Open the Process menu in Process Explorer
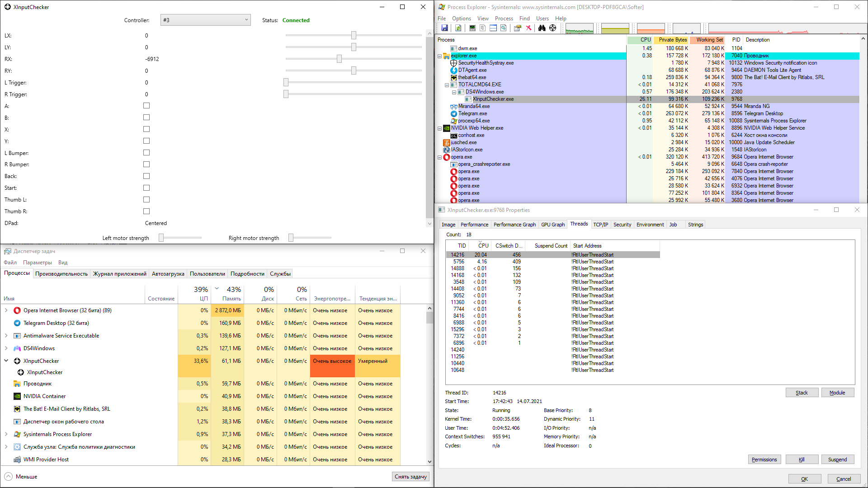868x488 pixels. click(x=504, y=18)
